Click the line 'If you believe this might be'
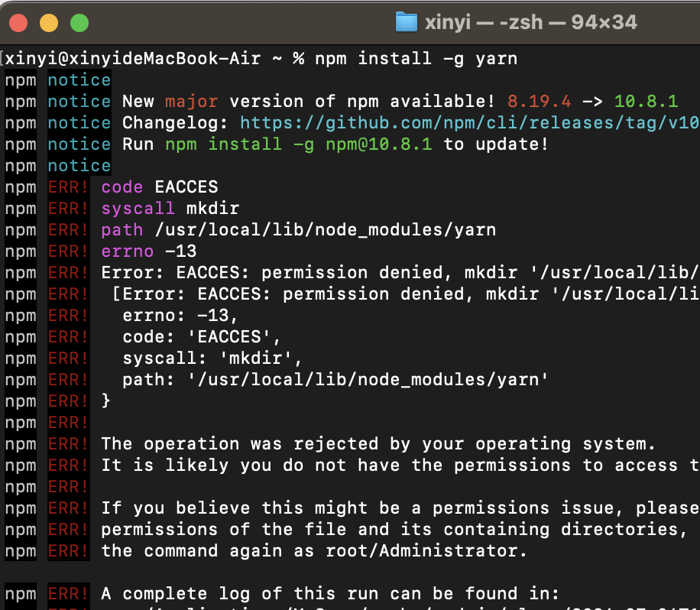The height and width of the screenshot is (610, 700). click(400, 508)
